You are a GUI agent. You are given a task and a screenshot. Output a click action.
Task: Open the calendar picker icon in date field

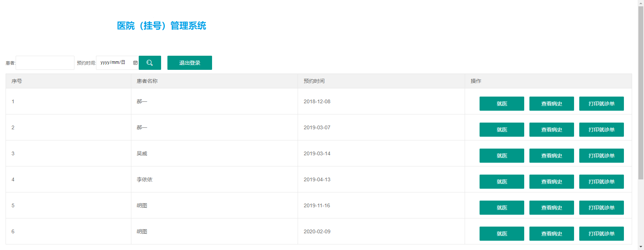coord(135,63)
